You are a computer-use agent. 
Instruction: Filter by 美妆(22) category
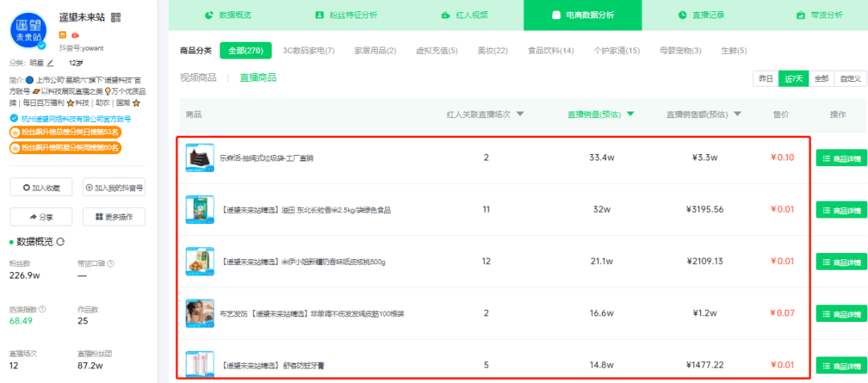(x=493, y=51)
